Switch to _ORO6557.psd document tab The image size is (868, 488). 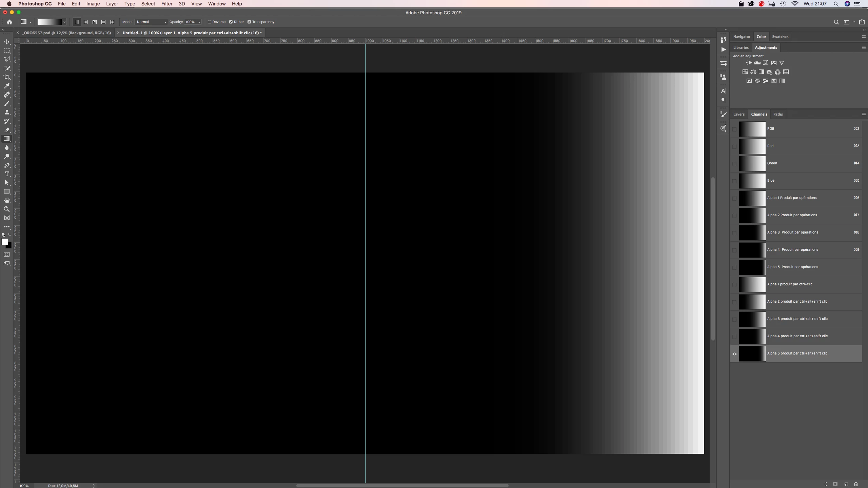click(x=66, y=33)
